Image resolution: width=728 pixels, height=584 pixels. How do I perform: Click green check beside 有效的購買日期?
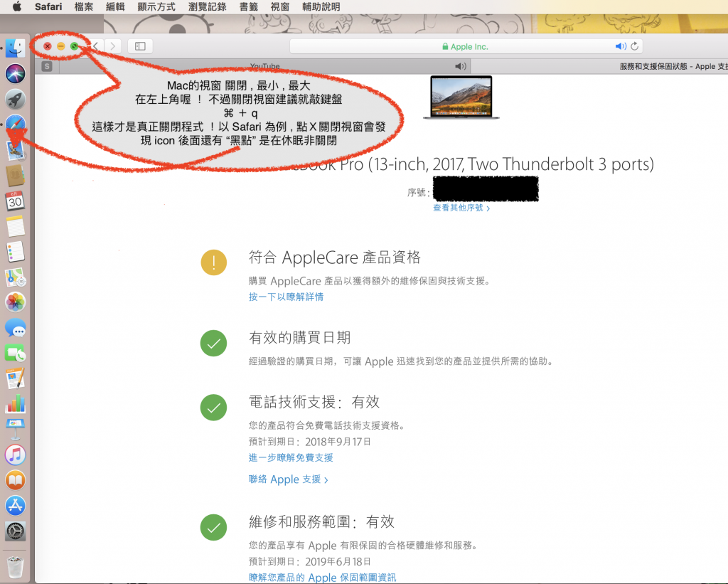point(213,344)
